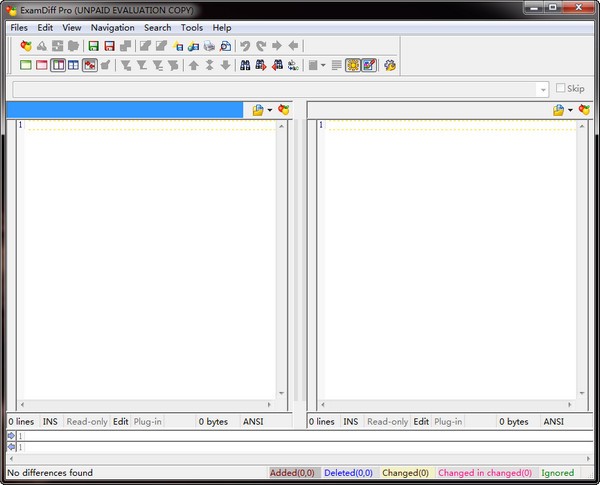The image size is (600, 485).
Task: Click right pane vertical scrollbar down arrow
Action: [582, 393]
